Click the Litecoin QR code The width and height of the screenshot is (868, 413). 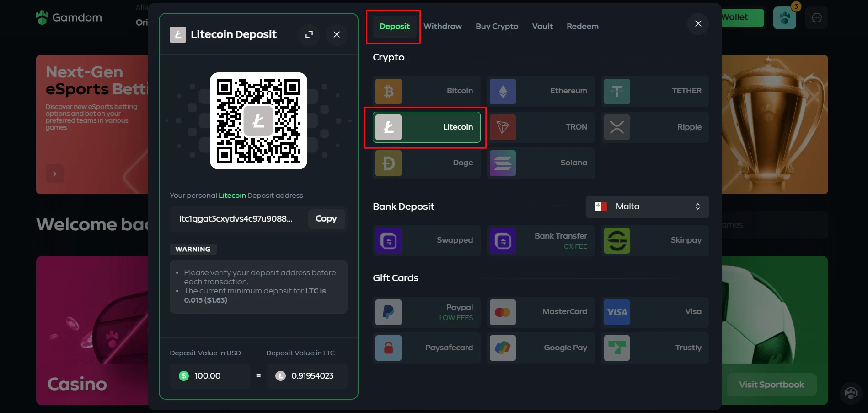(258, 121)
